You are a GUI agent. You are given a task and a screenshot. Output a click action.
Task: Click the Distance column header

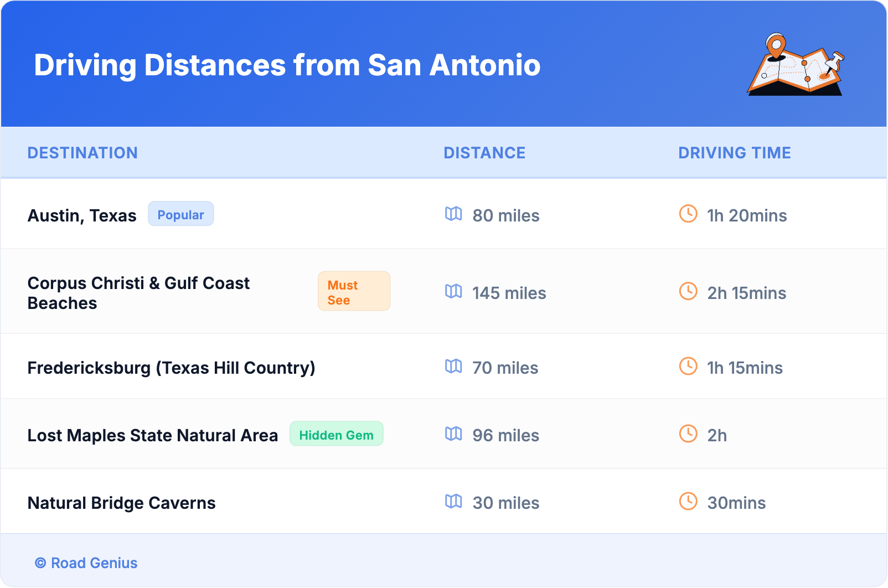[x=484, y=153]
